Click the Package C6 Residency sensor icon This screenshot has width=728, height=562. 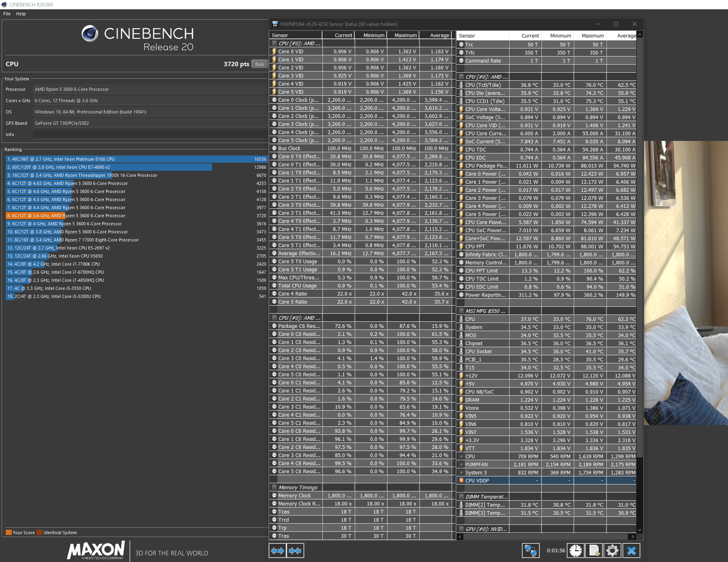pos(274,326)
